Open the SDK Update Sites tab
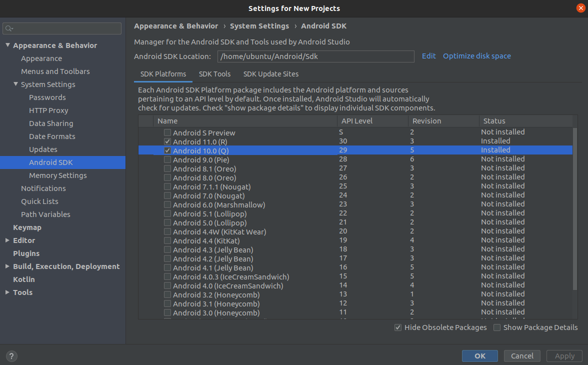Screen dimensions: 588x365 (271, 74)
